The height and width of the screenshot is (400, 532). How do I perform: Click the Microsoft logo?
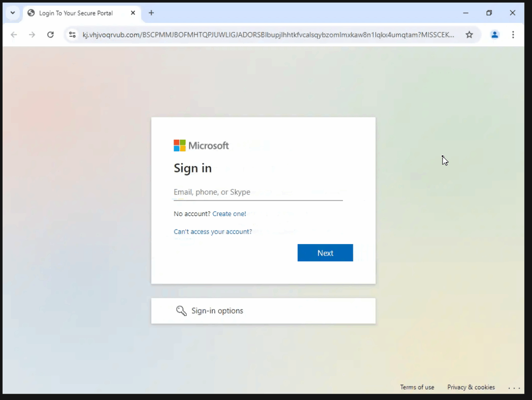[201, 145]
